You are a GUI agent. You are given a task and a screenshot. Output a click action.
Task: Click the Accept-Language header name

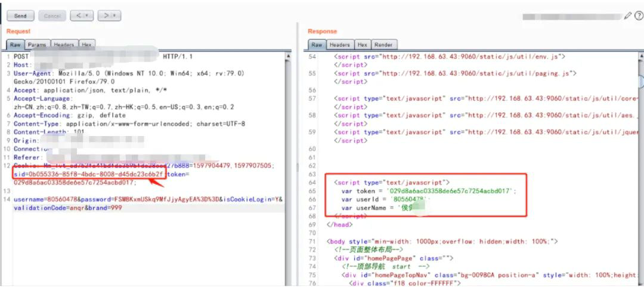pos(43,98)
